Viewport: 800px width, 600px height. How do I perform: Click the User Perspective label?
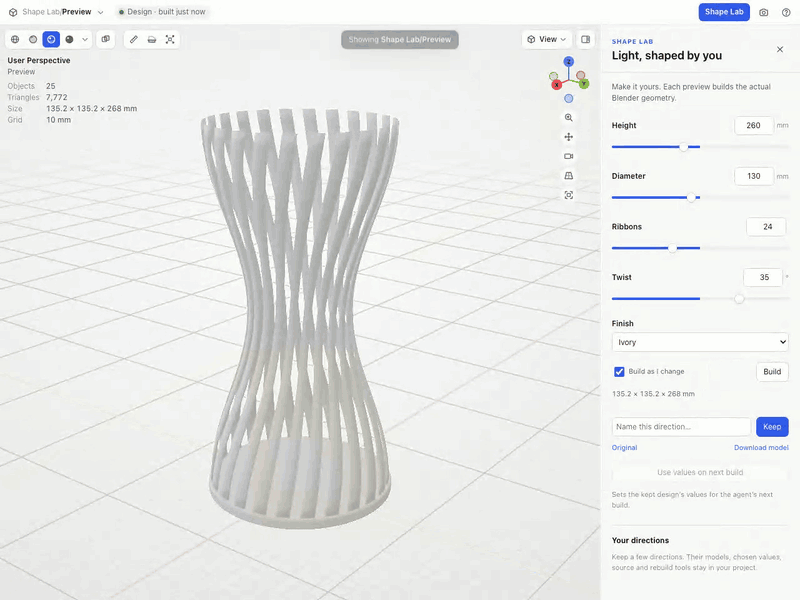39,60
